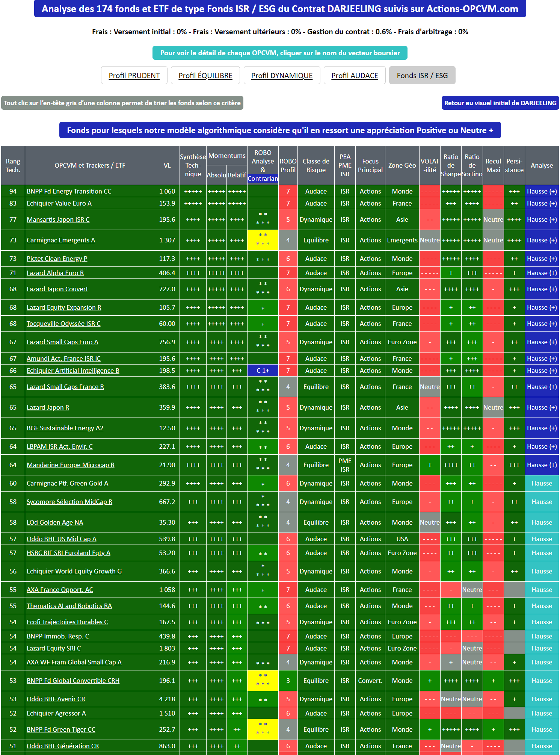
Task: Open BNPP Immob. Resp. C fund
Action: [x=58, y=636]
